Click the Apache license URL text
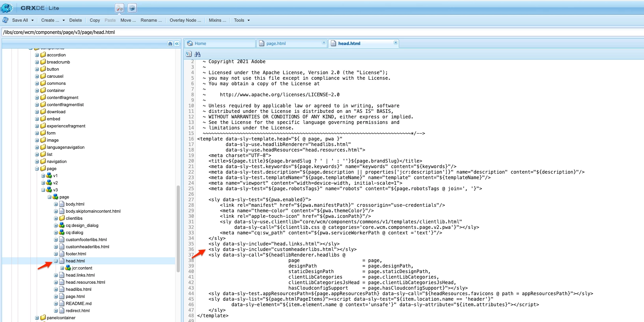This screenshot has height=322, width=644. 280,95
